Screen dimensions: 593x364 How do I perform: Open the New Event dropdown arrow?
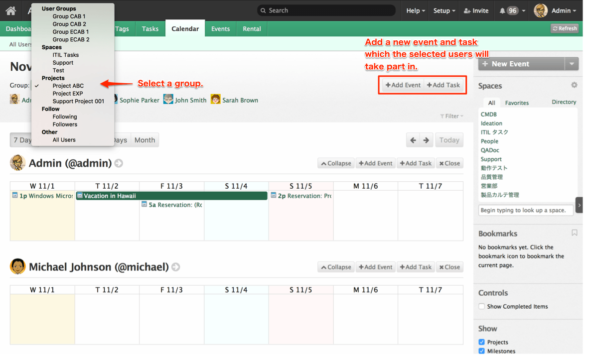pyautogui.click(x=572, y=64)
